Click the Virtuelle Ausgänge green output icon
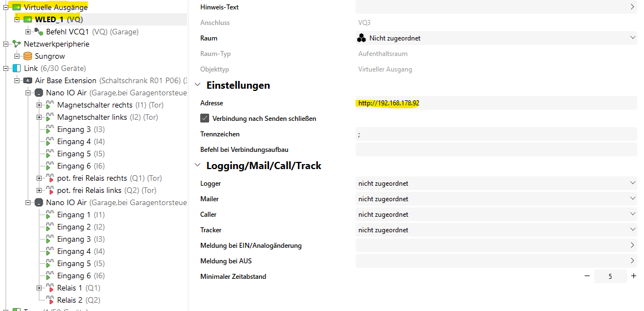 (17, 7)
